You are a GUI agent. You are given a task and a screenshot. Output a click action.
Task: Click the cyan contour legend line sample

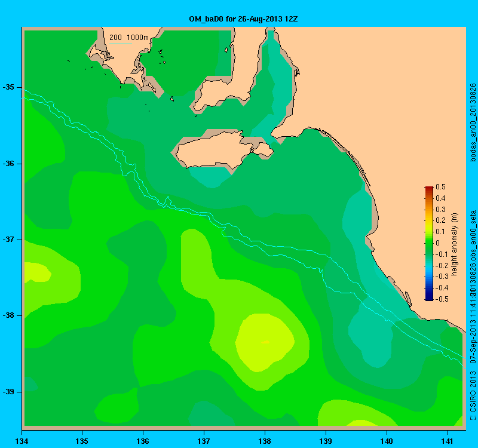[121, 44]
